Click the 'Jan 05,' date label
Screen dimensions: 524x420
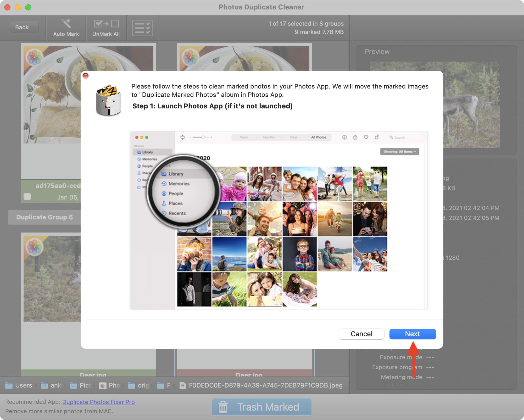pyautogui.click(x=68, y=197)
